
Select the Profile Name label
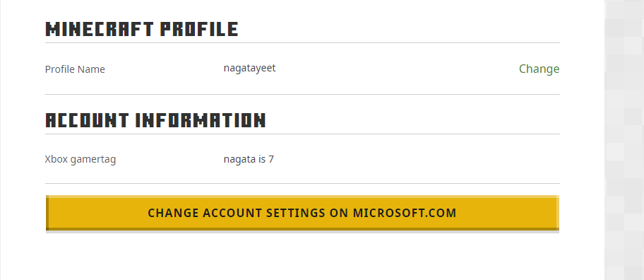point(75,69)
